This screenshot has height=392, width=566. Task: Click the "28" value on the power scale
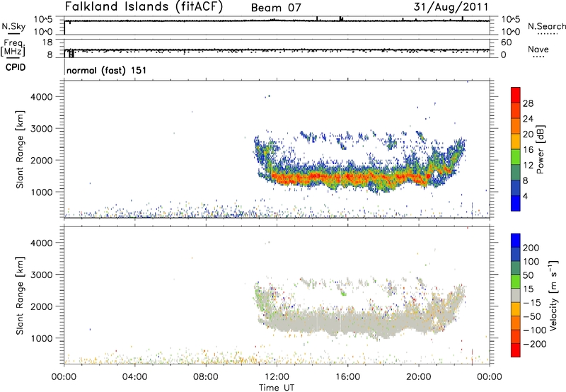click(528, 103)
